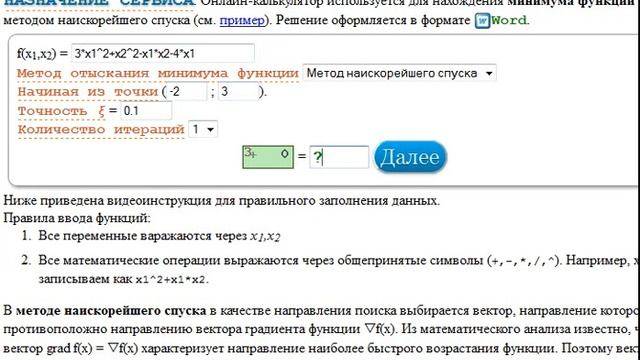Image resolution: width=640 pixels, height=360 pixels.
Task: Click the captcha answer input field
Action: (x=339, y=157)
